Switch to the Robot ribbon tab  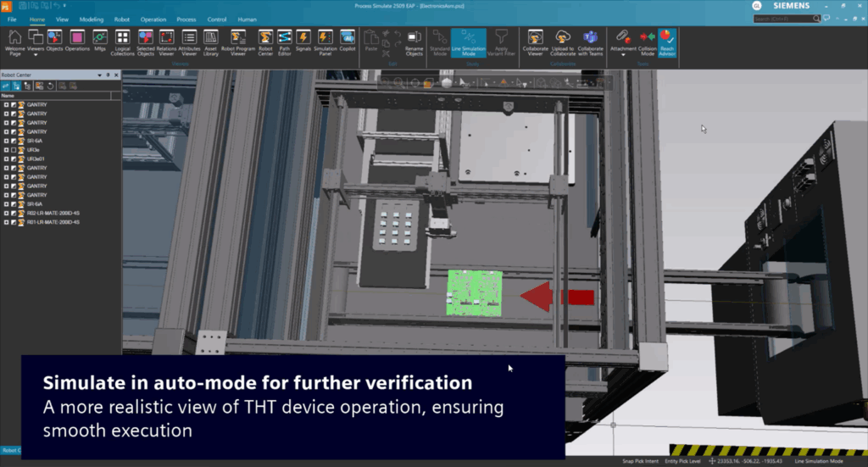pos(122,19)
